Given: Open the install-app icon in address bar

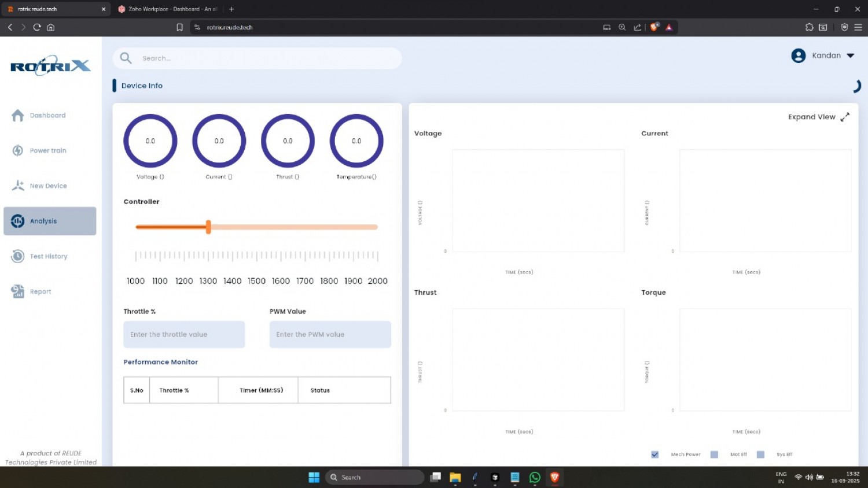Looking at the screenshot, I should click(x=607, y=27).
